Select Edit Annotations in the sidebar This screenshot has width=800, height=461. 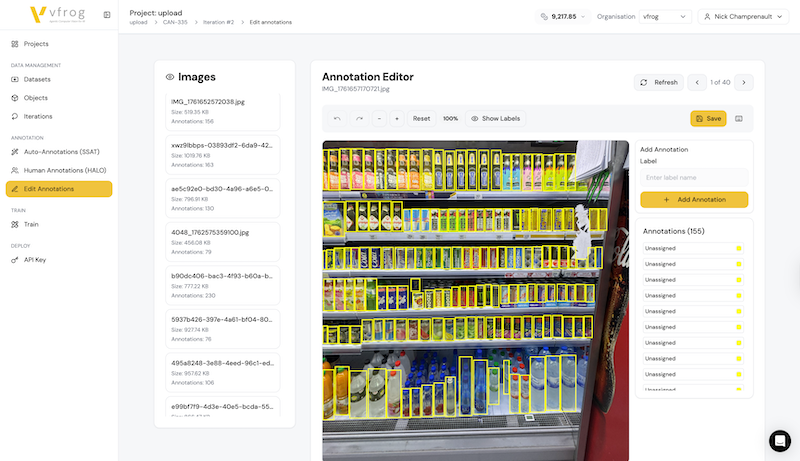click(x=59, y=189)
